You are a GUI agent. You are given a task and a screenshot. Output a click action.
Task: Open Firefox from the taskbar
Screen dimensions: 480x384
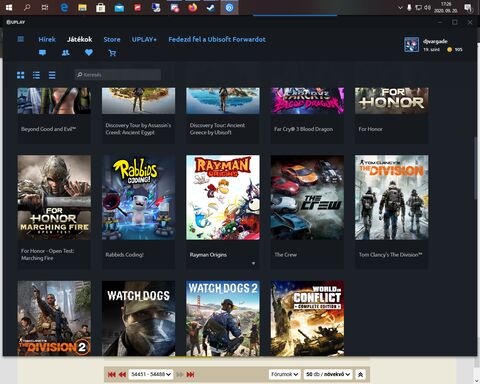(192, 7)
